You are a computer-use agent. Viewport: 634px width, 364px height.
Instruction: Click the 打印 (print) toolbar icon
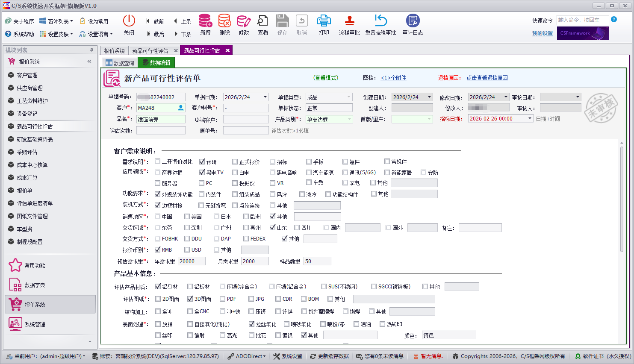pos(324,21)
